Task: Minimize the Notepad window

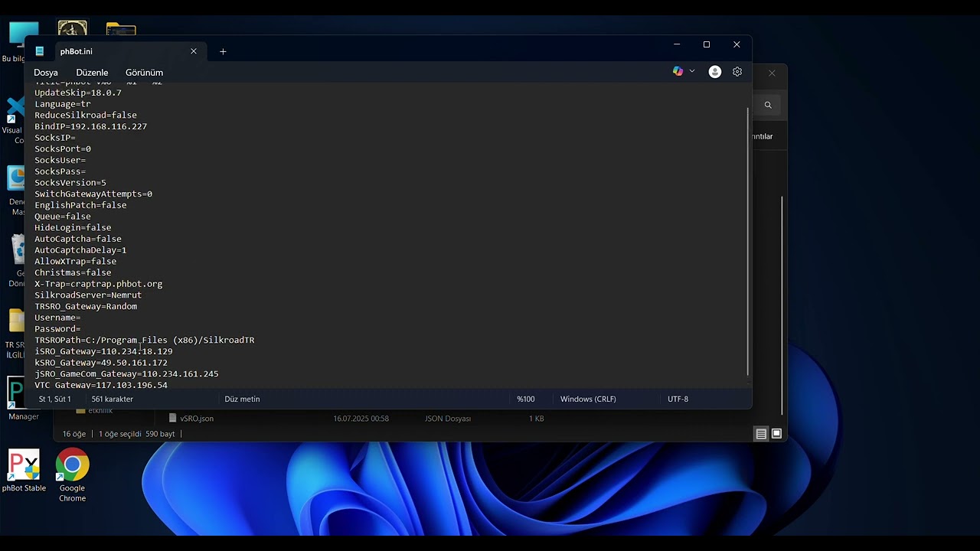Action: point(677,44)
